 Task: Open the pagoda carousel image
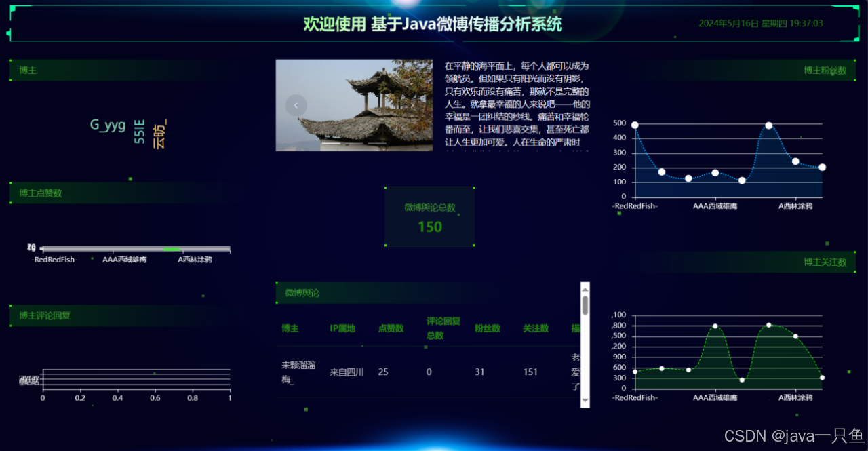(x=354, y=105)
